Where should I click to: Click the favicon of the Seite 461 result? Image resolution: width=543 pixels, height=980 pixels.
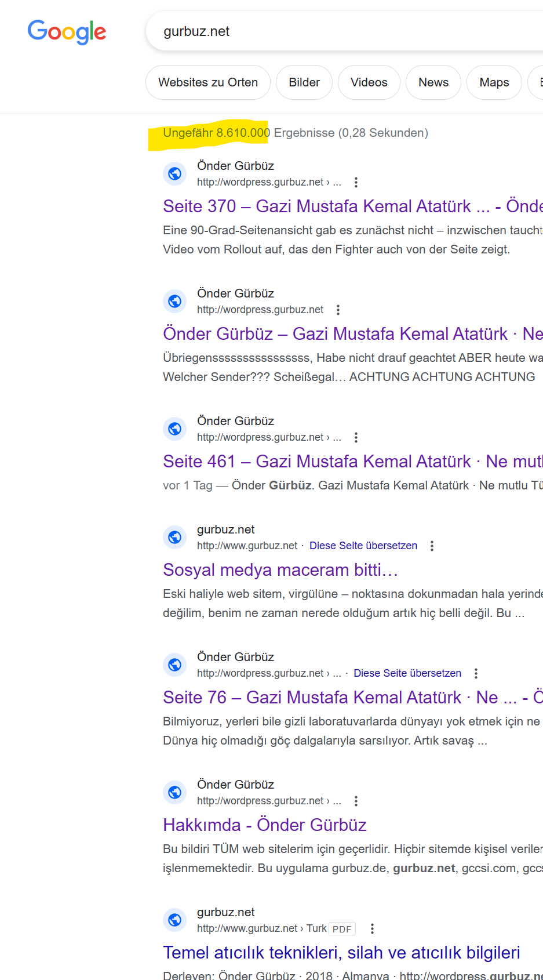click(174, 429)
